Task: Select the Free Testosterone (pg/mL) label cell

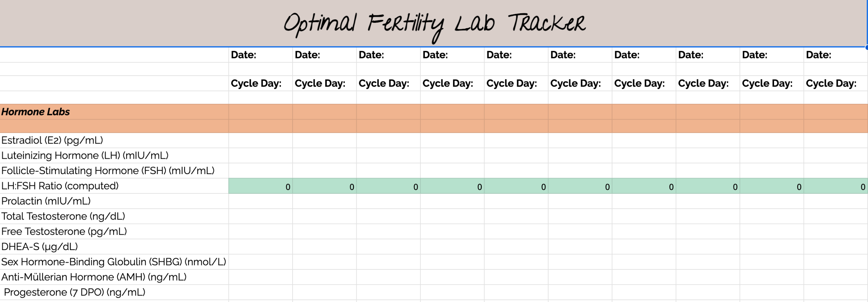Action: pos(114,231)
